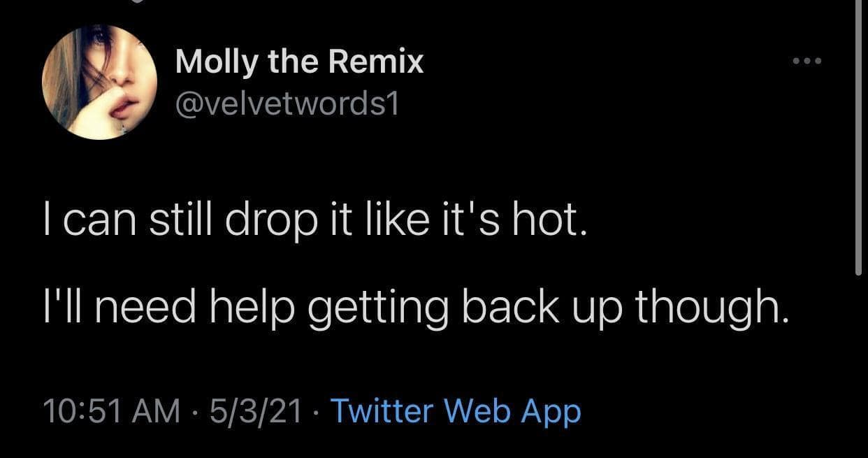The height and width of the screenshot is (458, 868).
Task: Open the Twitter Web App source link
Action: coord(455,411)
